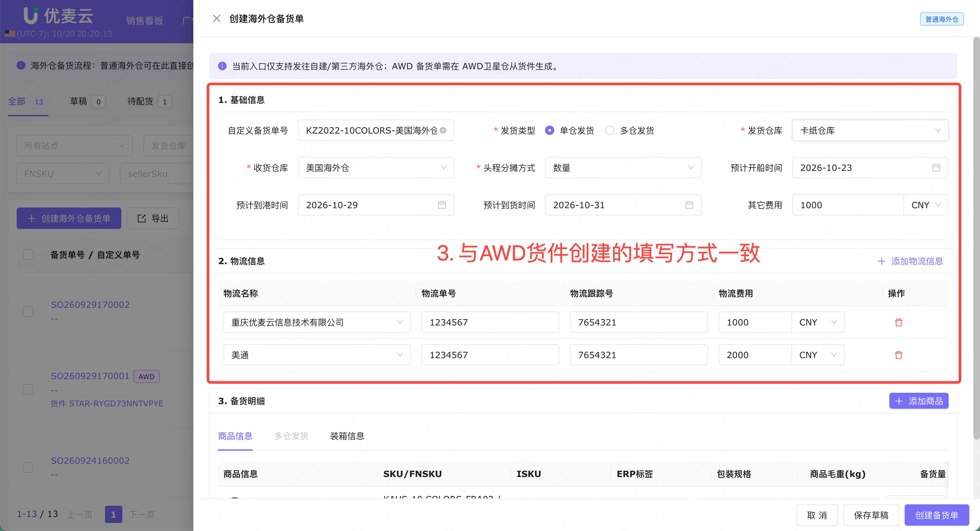
Task: Click the 优麦云 logo
Action: [x=58, y=16]
